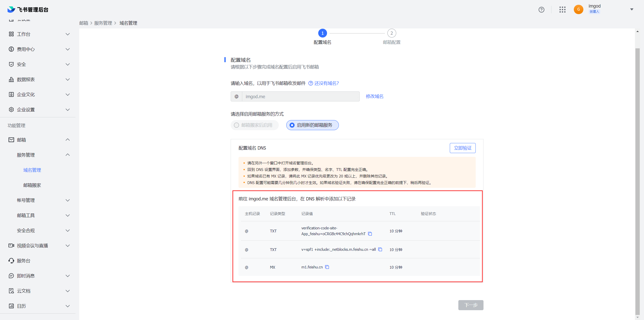Image resolution: width=644 pixels, height=320 pixels.
Task: Copy the m1.feishu.cn MX record
Action: coord(327,267)
